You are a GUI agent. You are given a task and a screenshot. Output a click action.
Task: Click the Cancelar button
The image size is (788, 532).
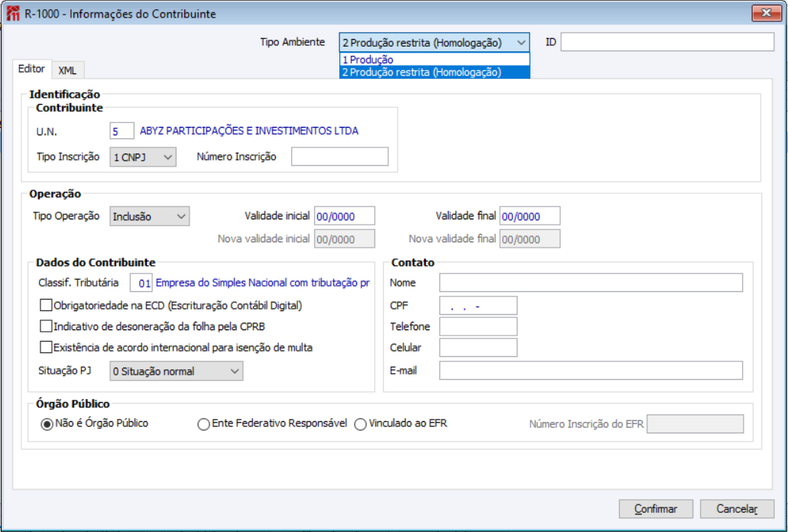click(737, 509)
